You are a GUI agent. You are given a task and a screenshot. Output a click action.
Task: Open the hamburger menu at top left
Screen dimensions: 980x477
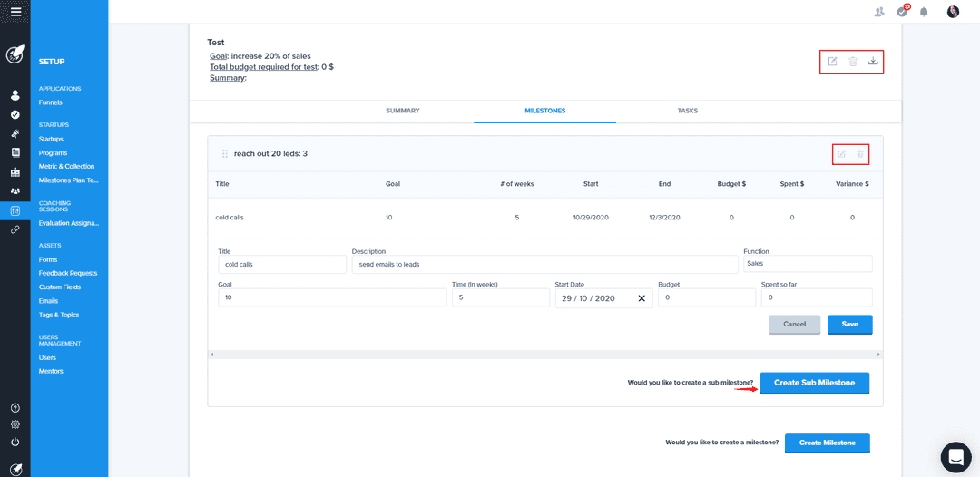tap(15, 12)
